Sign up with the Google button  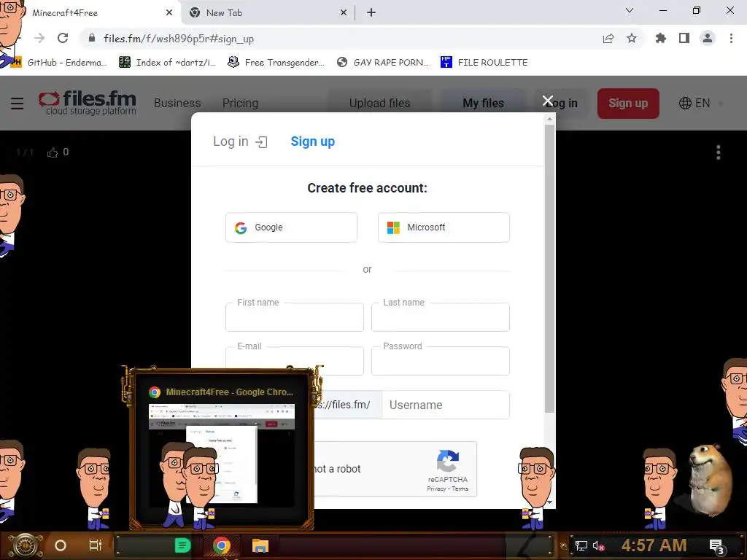[x=291, y=227]
